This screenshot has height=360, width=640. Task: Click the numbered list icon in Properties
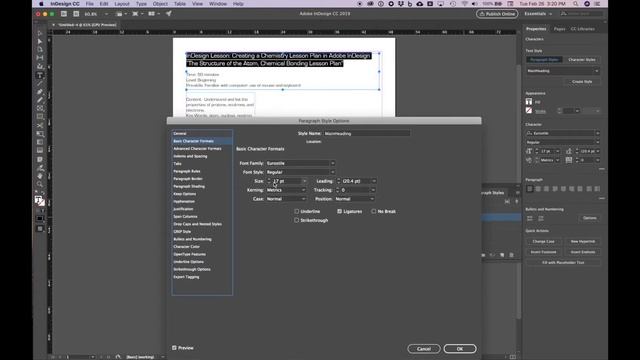pos(541,218)
